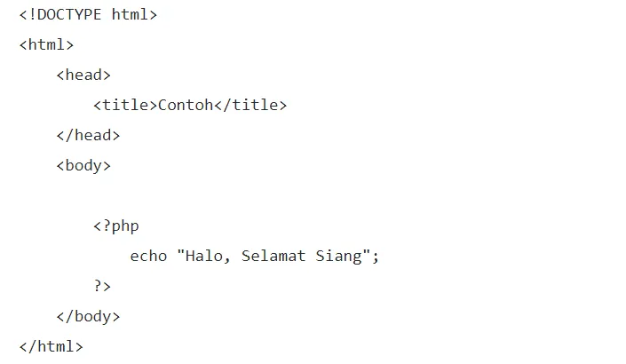Click the opening <body> tag
The width and height of the screenshot is (626, 364).
point(83,166)
